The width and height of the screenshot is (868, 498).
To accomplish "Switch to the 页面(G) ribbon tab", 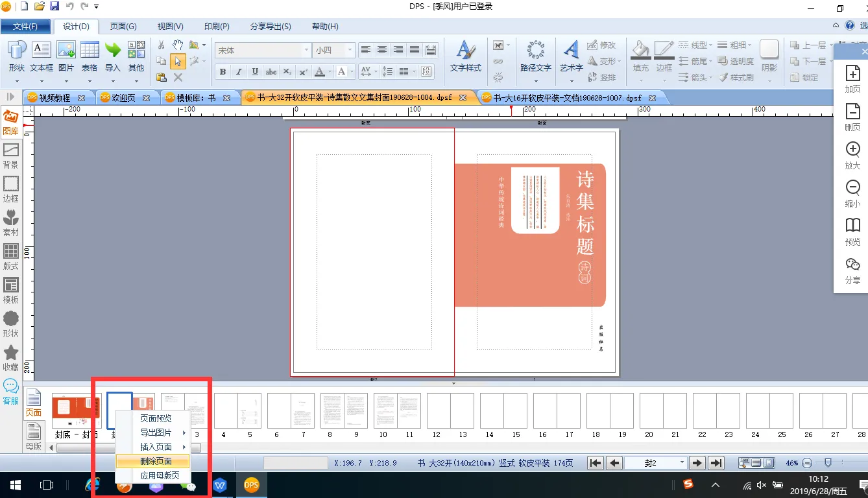I will click(x=123, y=27).
